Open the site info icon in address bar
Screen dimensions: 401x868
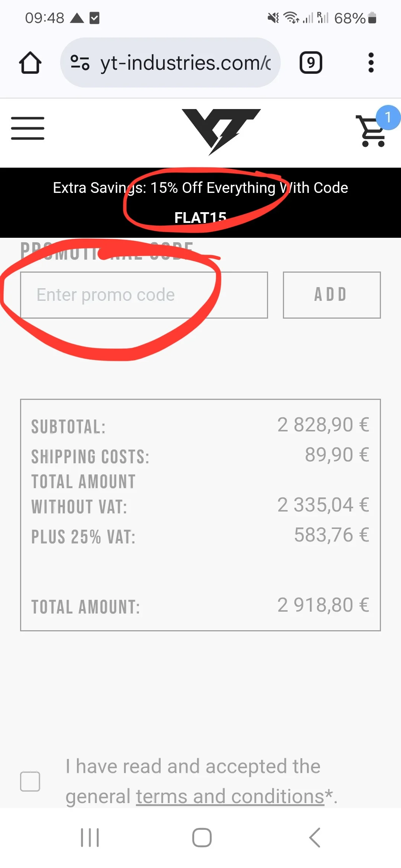click(x=80, y=63)
